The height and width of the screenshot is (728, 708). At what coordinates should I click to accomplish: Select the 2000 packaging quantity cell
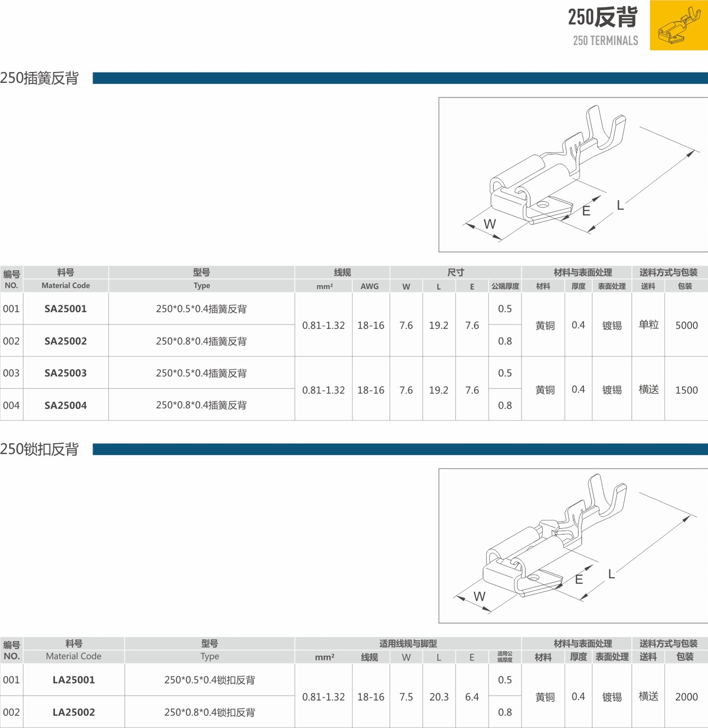coord(686,697)
